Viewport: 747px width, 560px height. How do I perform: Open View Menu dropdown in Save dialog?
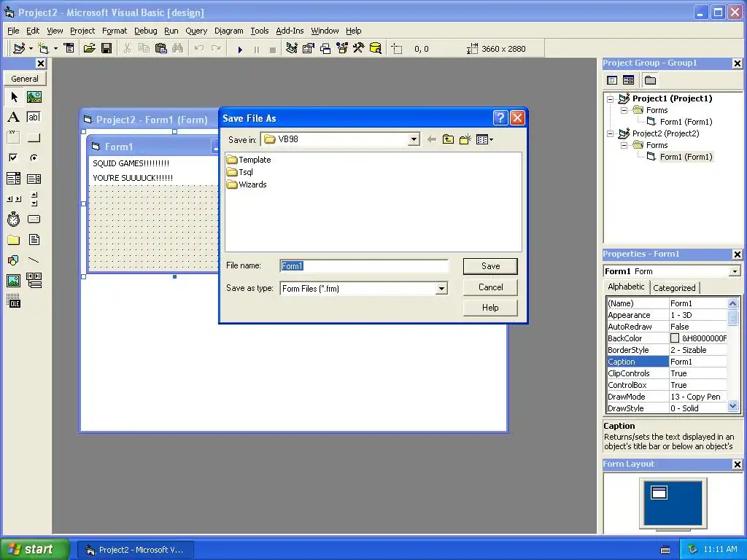pos(484,139)
